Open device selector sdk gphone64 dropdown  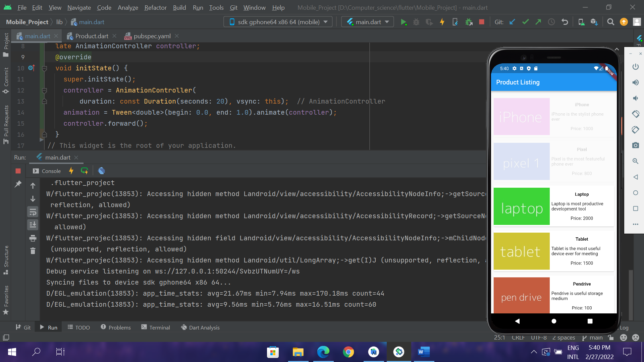point(278,22)
